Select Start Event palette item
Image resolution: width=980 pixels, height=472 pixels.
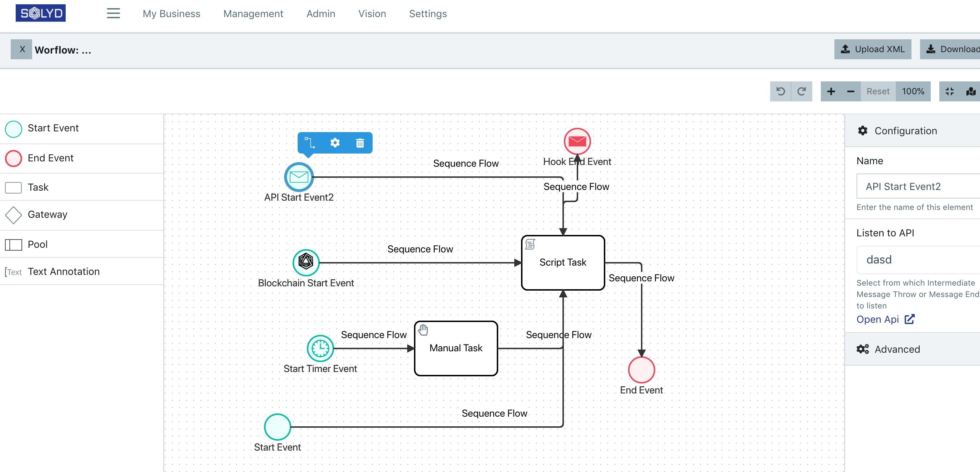82,129
